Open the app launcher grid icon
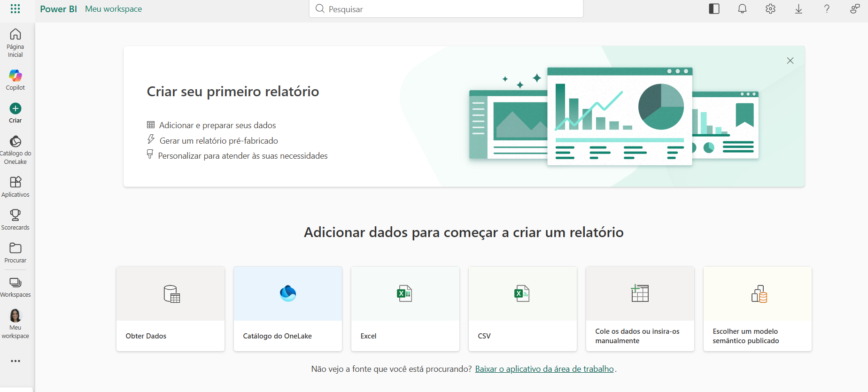The height and width of the screenshot is (392, 868). (x=15, y=8)
